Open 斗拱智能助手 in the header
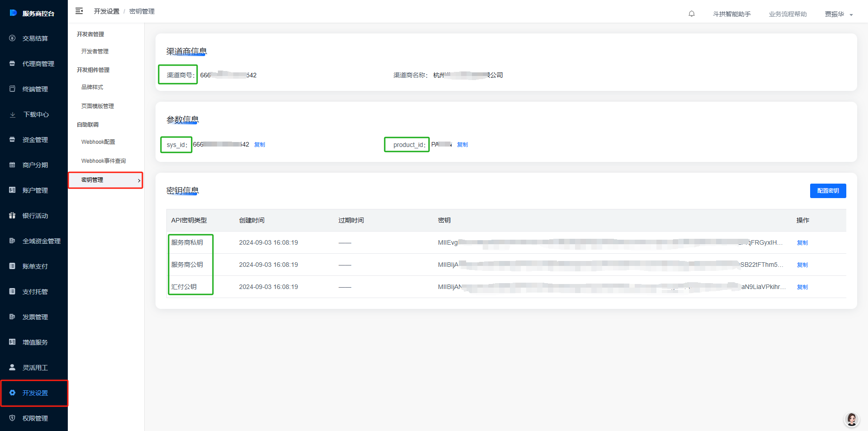 731,14
